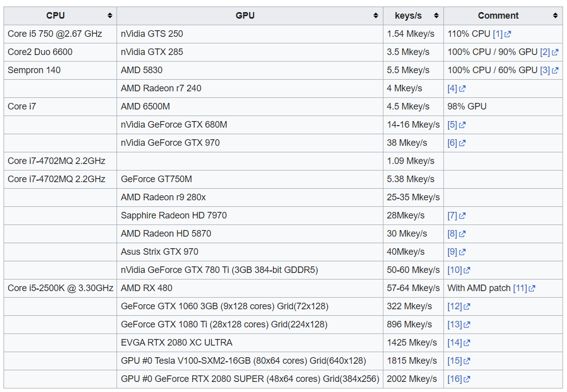Visit reference link [12]
567x392 pixels.
click(x=459, y=306)
